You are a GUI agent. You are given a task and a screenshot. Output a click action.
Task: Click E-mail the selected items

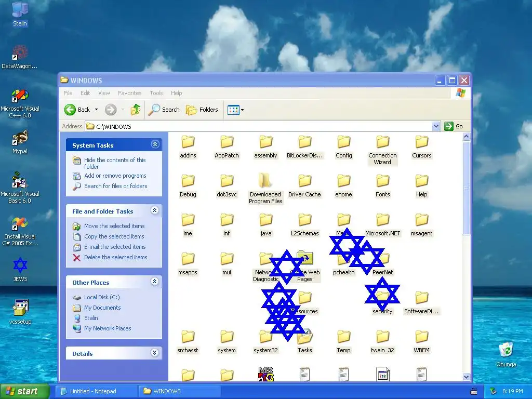pyautogui.click(x=115, y=247)
